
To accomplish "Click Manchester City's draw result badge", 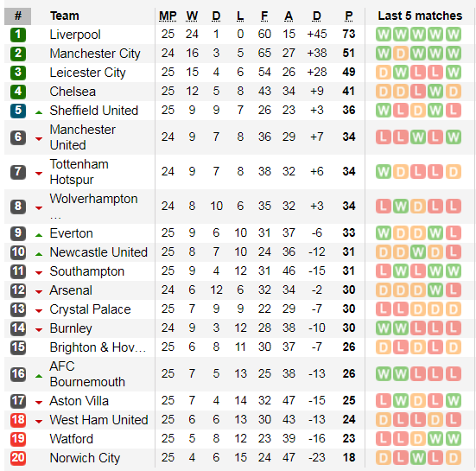I will click(401, 54).
